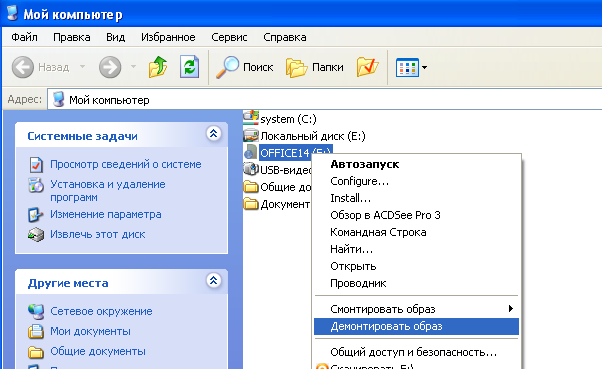Viewport: 602px width, 369px height.
Task: Click the system (C:) drive icon
Action: [251, 117]
